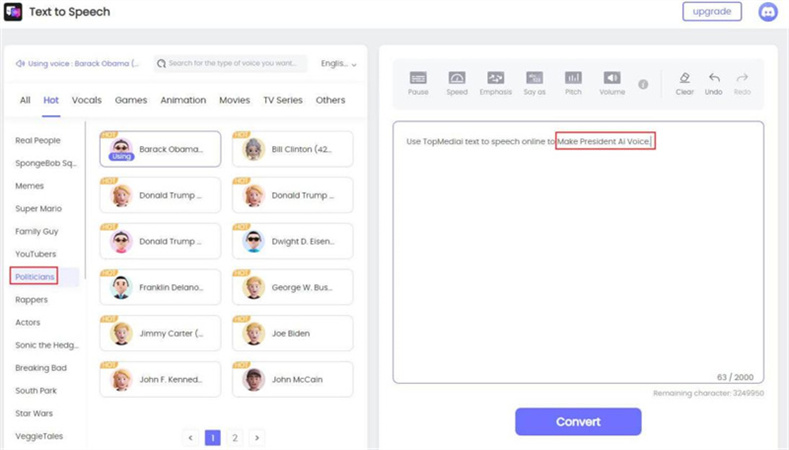Switch to the Others tab
789x450 pixels.
tap(331, 100)
